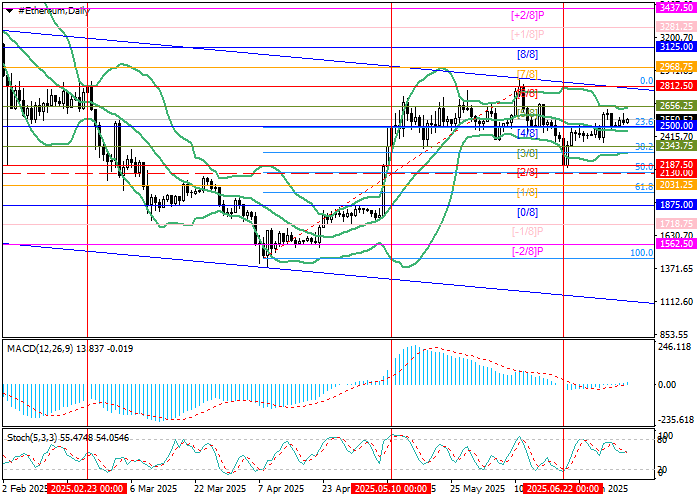
Task: Click the orange 2968.75 price label
Action: 676,66
